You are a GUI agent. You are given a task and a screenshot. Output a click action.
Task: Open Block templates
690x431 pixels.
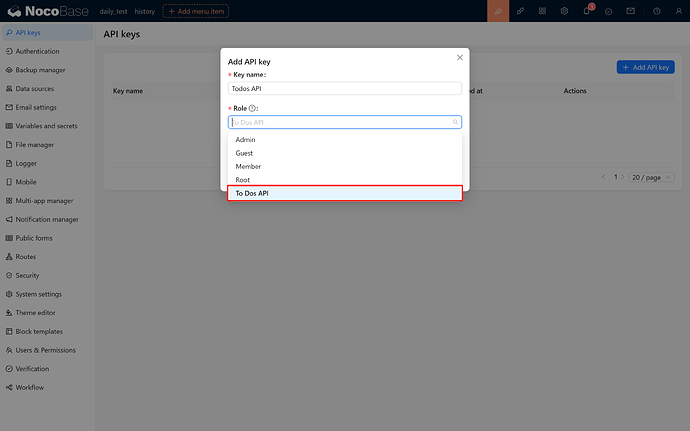coord(48,332)
